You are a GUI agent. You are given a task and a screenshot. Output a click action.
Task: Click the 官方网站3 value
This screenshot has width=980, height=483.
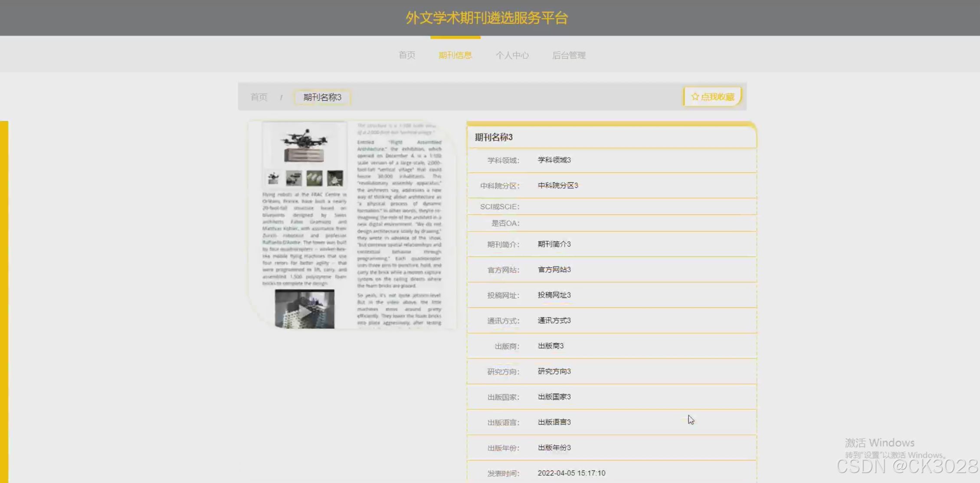point(554,269)
